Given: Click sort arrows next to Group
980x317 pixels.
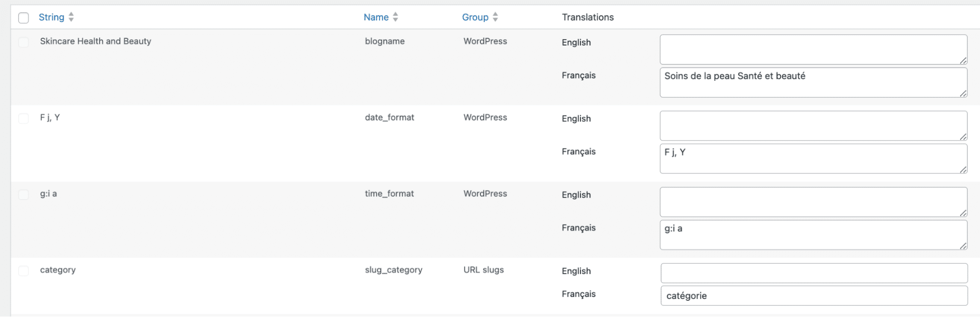Looking at the screenshot, I should [x=495, y=17].
